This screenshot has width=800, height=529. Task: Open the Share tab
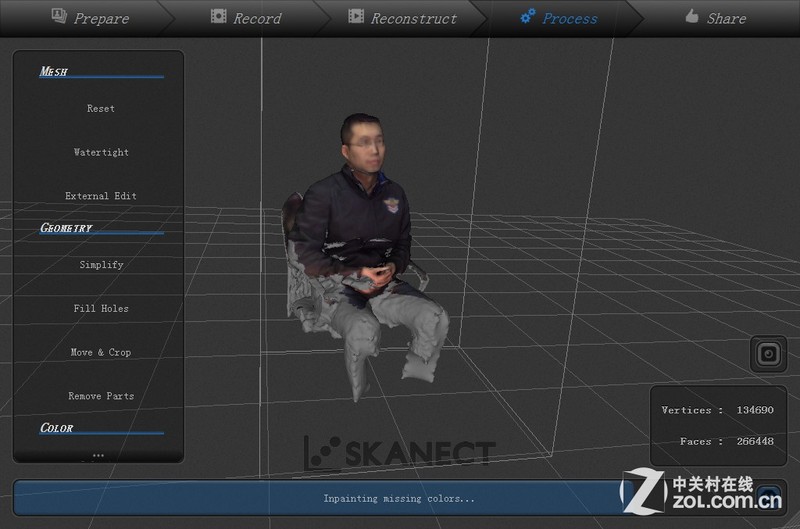[716, 18]
